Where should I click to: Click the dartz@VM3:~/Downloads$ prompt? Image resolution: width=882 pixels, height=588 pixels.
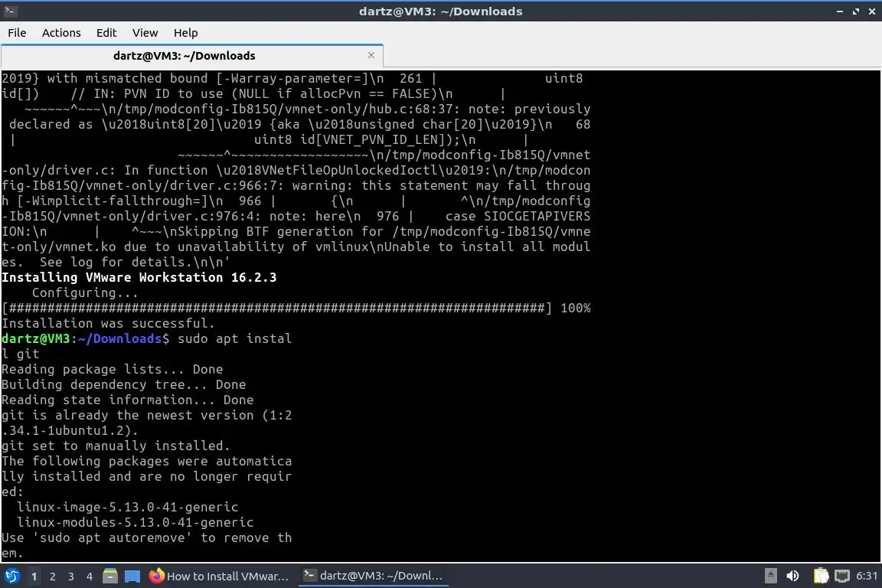tap(85, 338)
